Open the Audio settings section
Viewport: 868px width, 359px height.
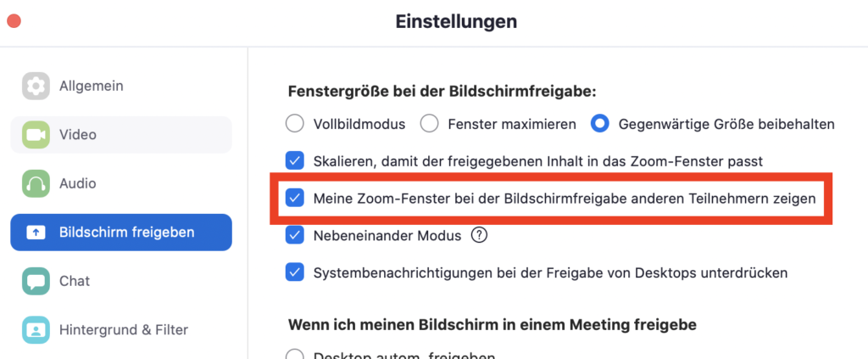coord(121,183)
